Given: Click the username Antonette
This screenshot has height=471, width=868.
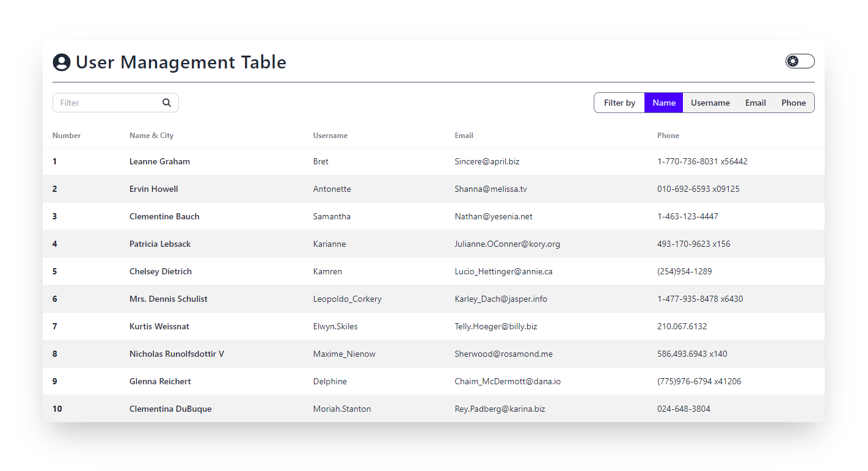Looking at the screenshot, I should [332, 189].
